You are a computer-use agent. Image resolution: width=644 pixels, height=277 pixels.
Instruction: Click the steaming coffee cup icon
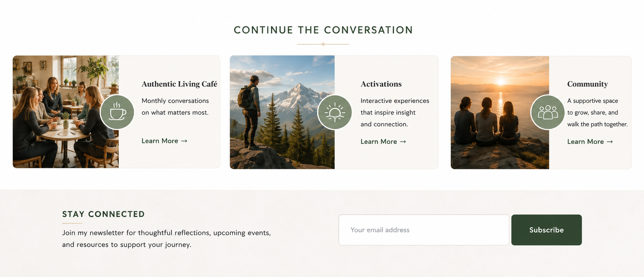[x=117, y=112]
